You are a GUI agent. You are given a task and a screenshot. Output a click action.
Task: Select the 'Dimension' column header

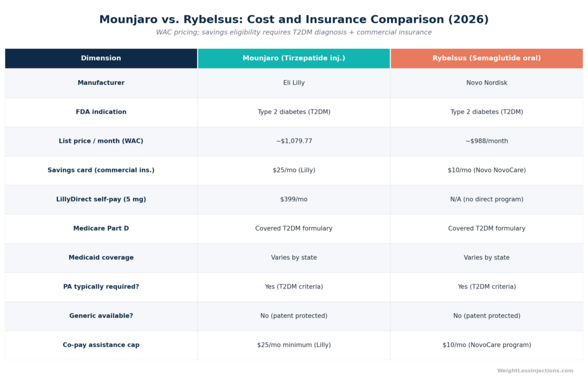[101, 58]
